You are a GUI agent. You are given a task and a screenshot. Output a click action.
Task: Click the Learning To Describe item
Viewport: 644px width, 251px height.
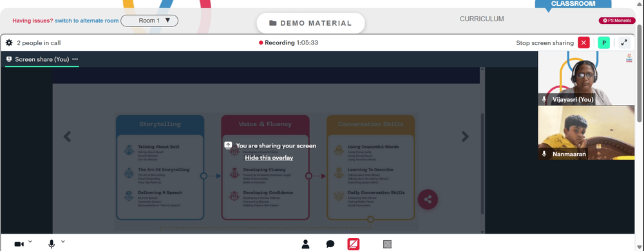(x=370, y=170)
